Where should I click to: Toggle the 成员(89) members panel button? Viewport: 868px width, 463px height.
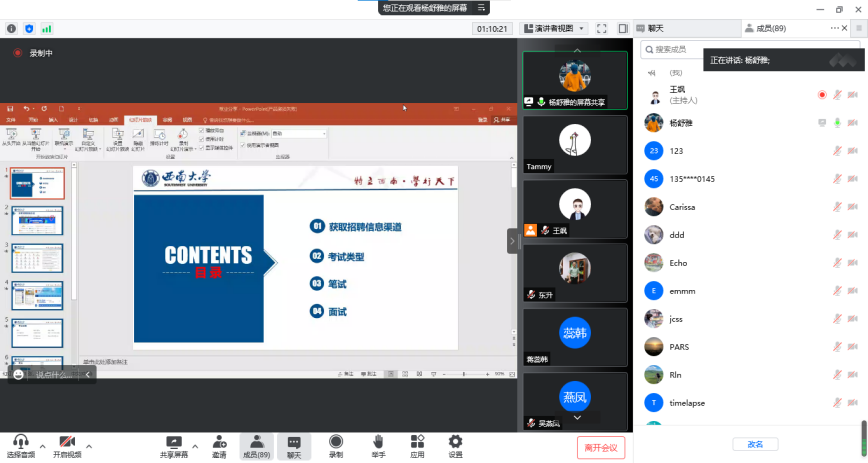(x=256, y=443)
